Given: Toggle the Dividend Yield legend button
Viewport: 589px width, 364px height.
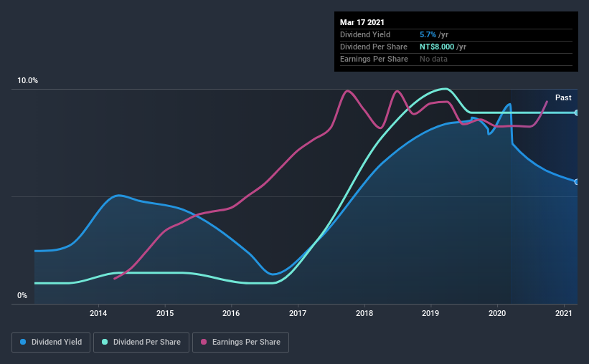Looking at the screenshot, I should (51, 343).
